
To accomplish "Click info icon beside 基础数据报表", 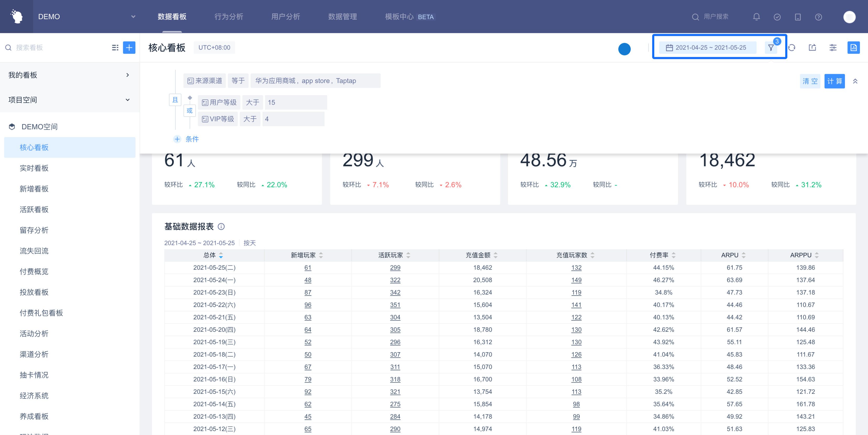I will 221,227.
